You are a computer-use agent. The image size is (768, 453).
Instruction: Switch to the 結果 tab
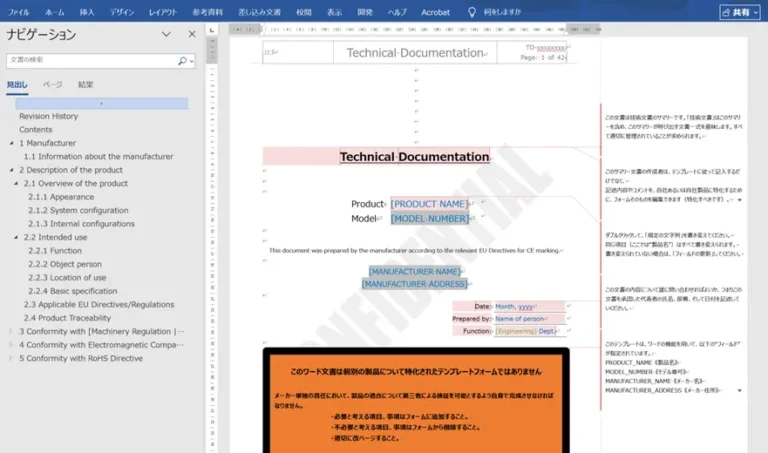pos(85,85)
